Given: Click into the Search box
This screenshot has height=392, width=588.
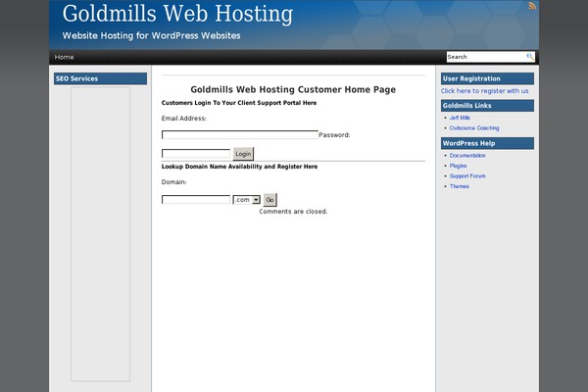Looking at the screenshot, I should point(486,57).
